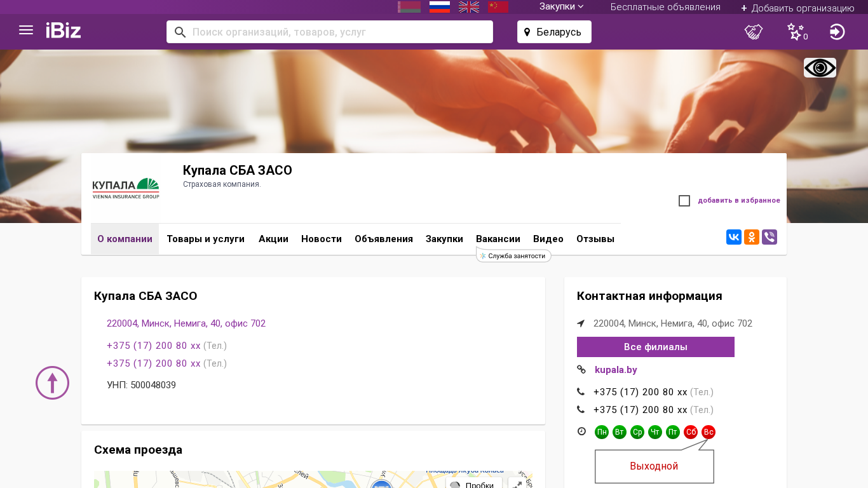868x488 pixels.
Task: Check добавить в избранное checkbox
Action: [x=684, y=201]
